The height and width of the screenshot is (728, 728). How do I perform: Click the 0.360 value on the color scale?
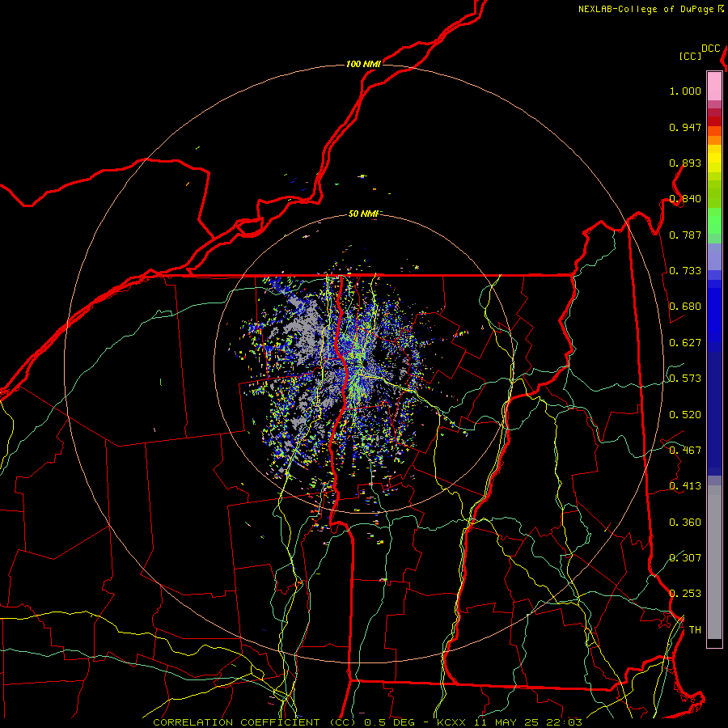pyautogui.click(x=685, y=523)
